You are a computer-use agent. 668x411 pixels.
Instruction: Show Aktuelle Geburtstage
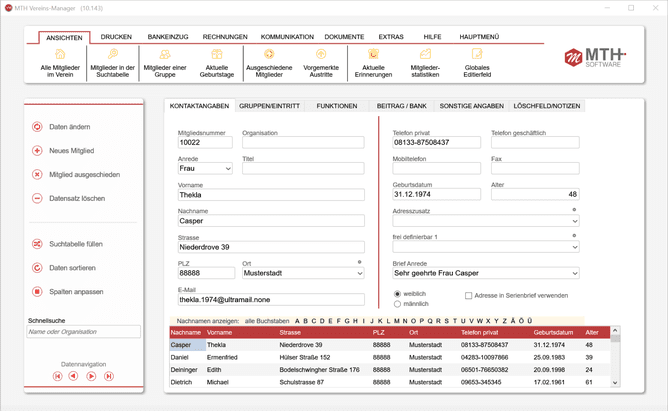217,63
